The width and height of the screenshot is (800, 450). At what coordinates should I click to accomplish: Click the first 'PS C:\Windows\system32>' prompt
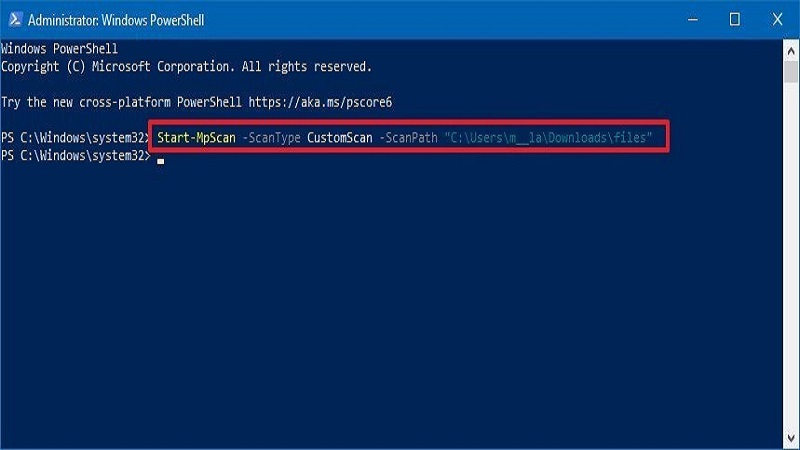[x=75, y=137]
